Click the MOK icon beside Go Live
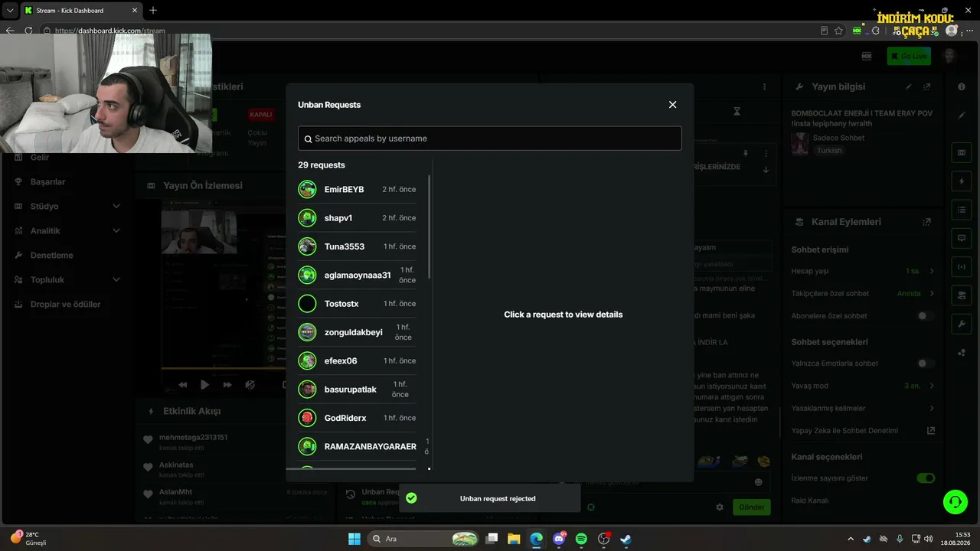980x551 pixels. [867, 56]
